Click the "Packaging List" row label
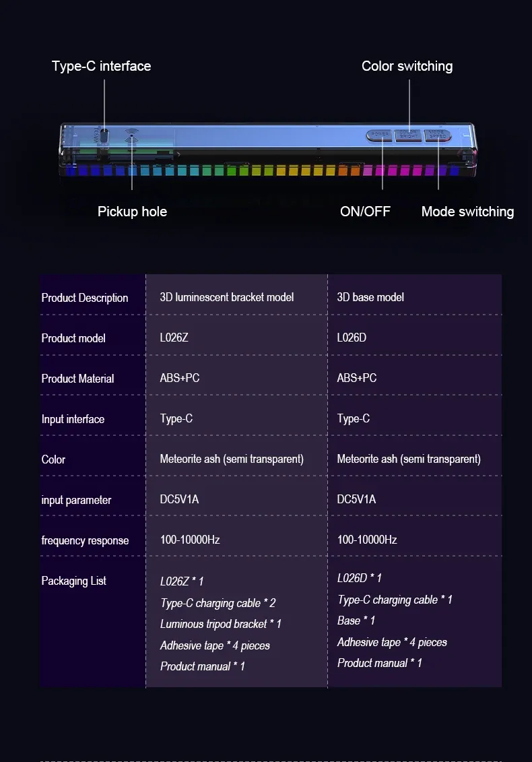Image resolution: width=532 pixels, height=762 pixels. (74, 581)
